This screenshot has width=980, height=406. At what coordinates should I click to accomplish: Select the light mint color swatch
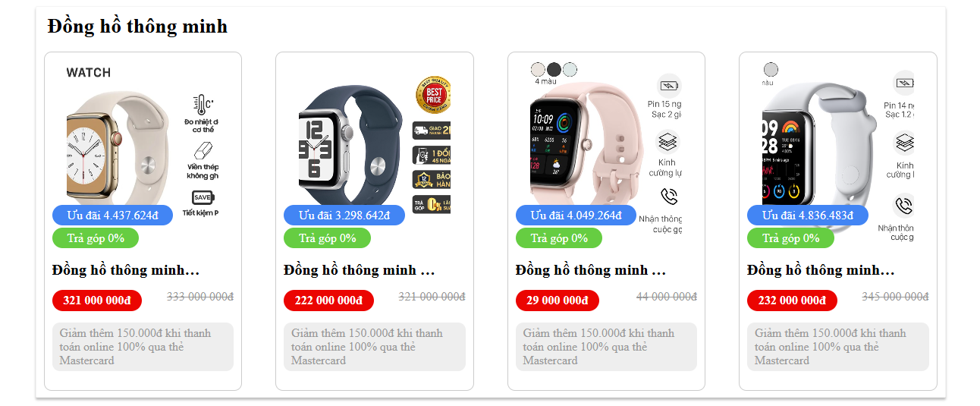tap(570, 69)
